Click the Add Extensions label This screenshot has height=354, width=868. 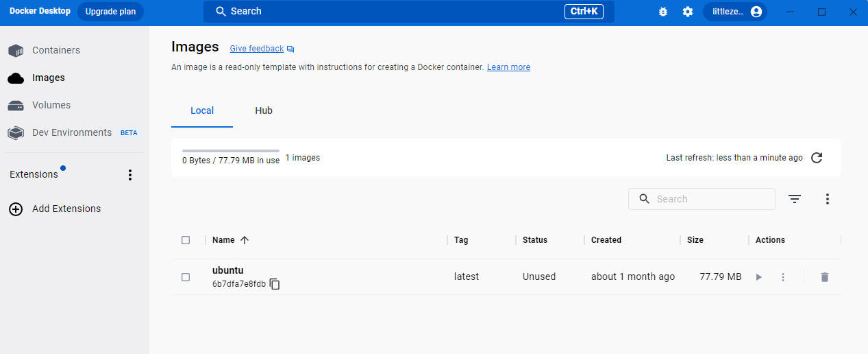coord(66,209)
